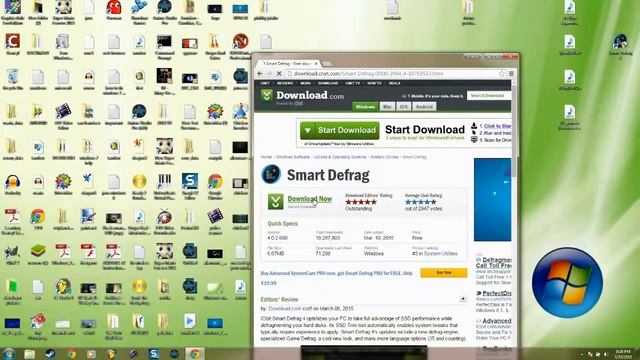Open Steam from the taskbar
Screen dimensions: 640x360
(50, 354)
